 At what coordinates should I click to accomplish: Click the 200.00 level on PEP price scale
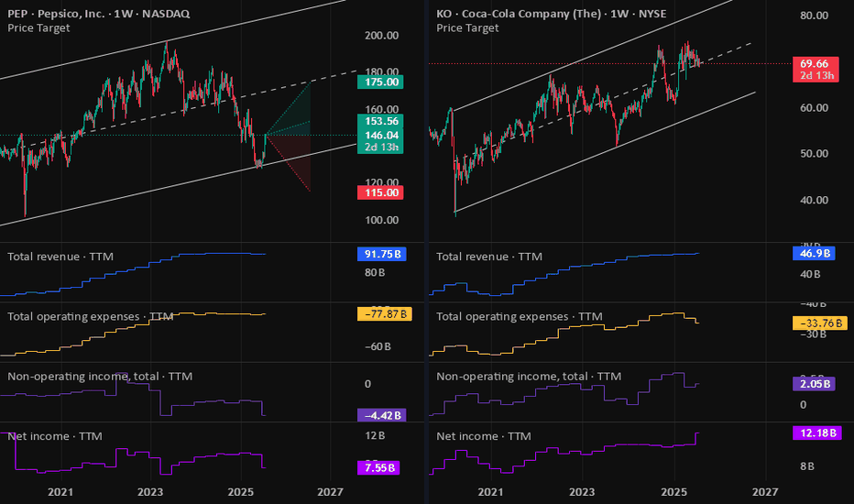pos(381,36)
